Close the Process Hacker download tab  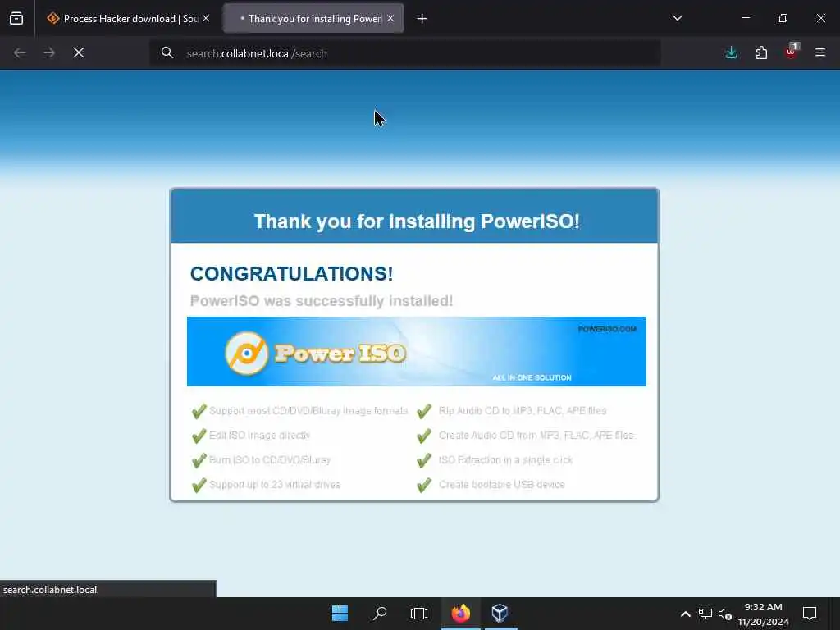tap(206, 19)
